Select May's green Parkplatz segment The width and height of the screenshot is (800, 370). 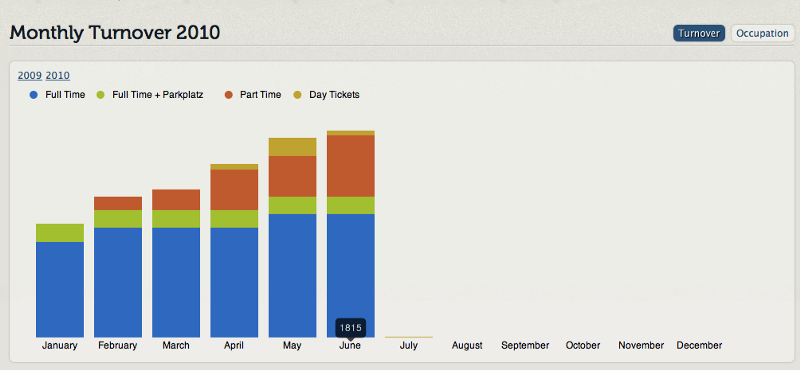[x=292, y=205]
